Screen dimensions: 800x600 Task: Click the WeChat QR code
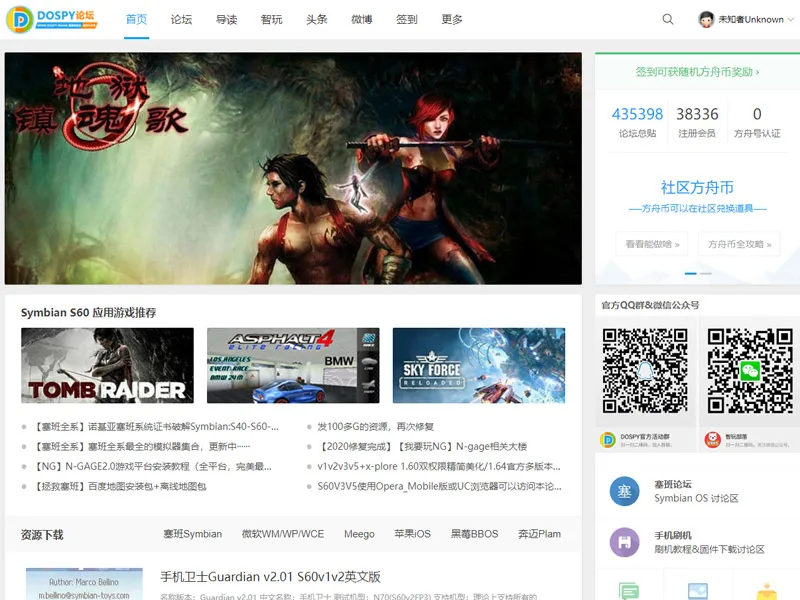(749, 371)
